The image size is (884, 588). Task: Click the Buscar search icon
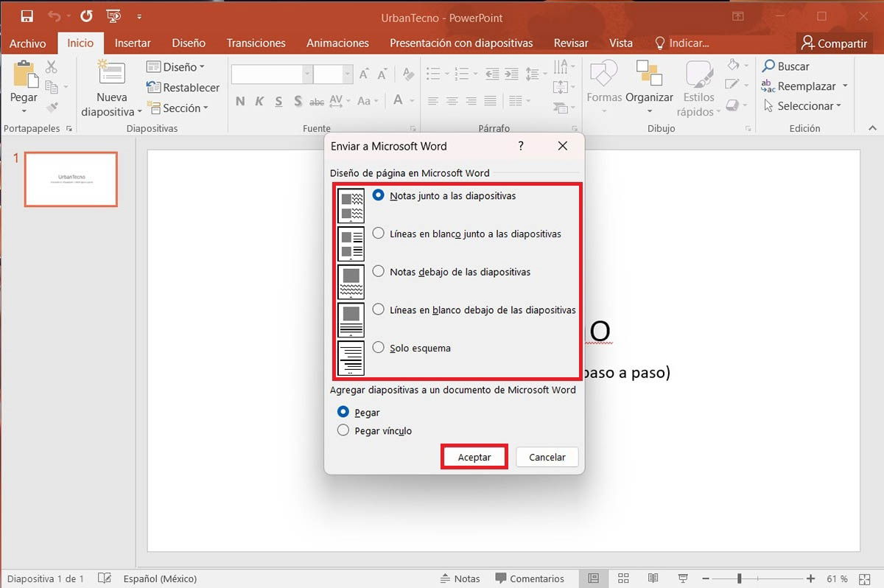coord(769,66)
